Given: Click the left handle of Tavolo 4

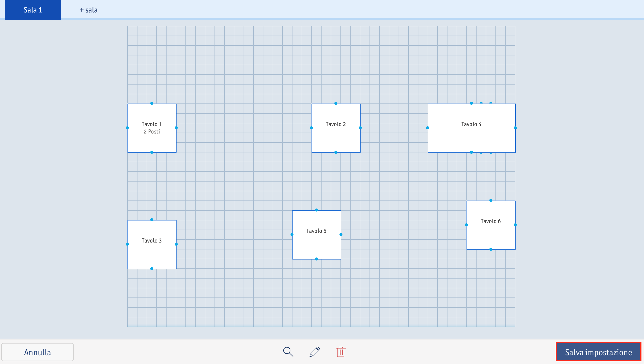Looking at the screenshot, I should [427, 128].
